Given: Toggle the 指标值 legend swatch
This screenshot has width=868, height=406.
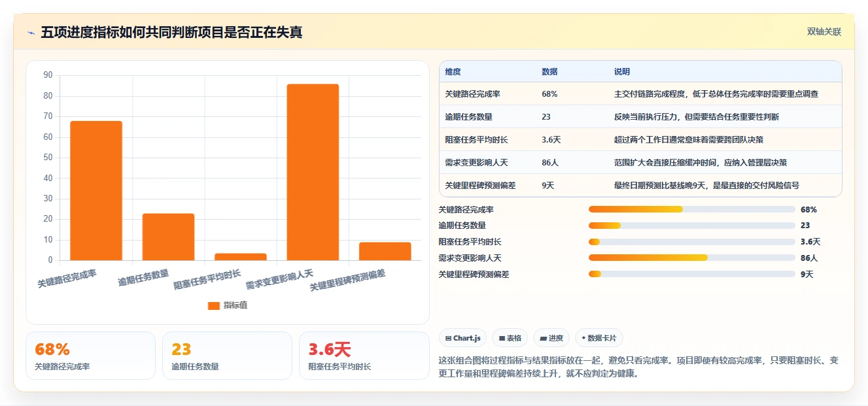Looking at the screenshot, I should (x=213, y=305).
